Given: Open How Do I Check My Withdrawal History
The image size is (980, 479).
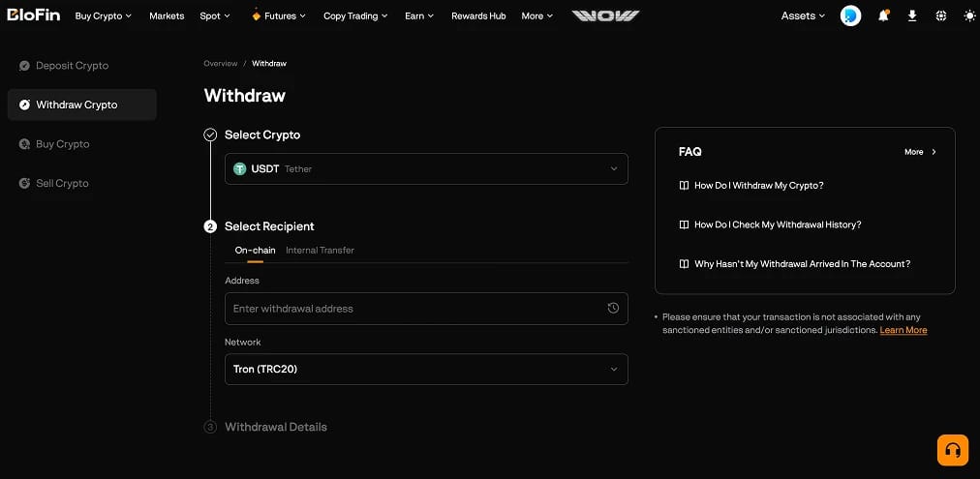Looking at the screenshot, I should (778, 225).
